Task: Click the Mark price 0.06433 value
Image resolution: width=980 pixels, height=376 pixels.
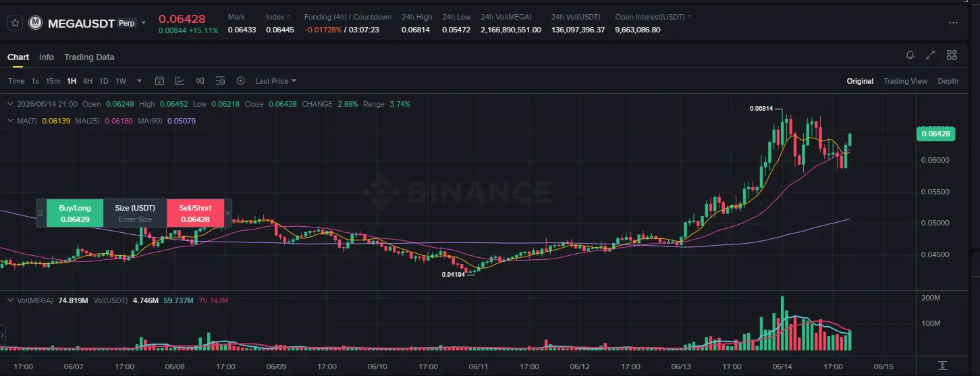Action: pyautogui.click(x=242, y=30)
